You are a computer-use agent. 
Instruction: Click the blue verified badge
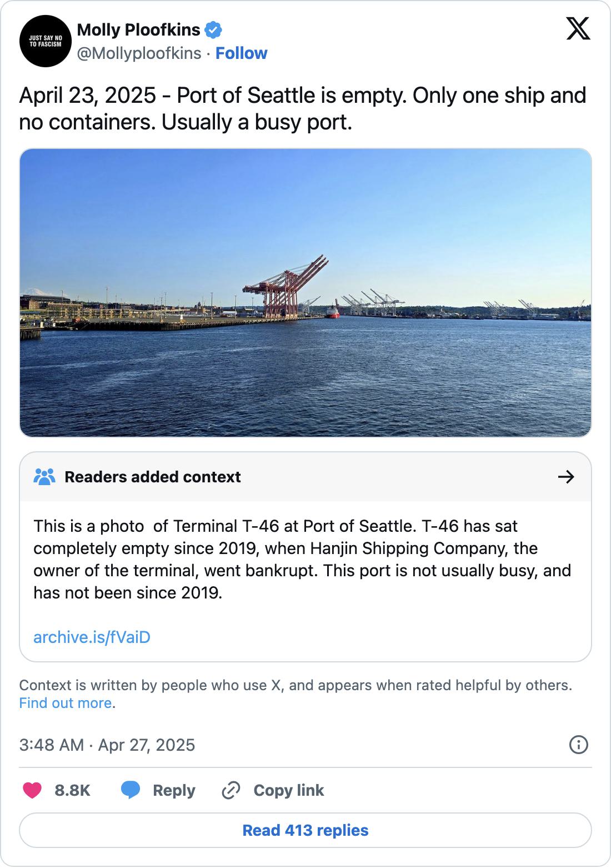tap(213, 30)
